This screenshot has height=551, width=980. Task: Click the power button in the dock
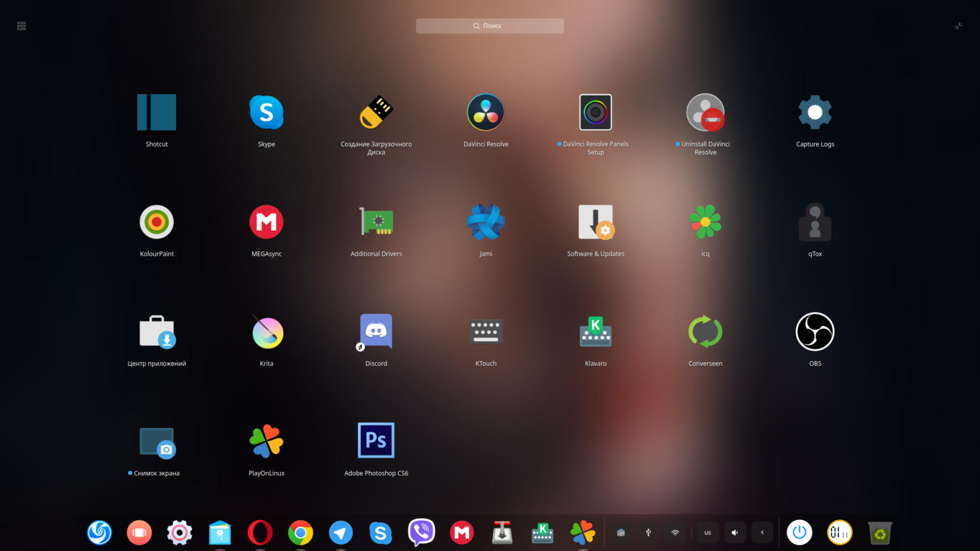(799, 533)
